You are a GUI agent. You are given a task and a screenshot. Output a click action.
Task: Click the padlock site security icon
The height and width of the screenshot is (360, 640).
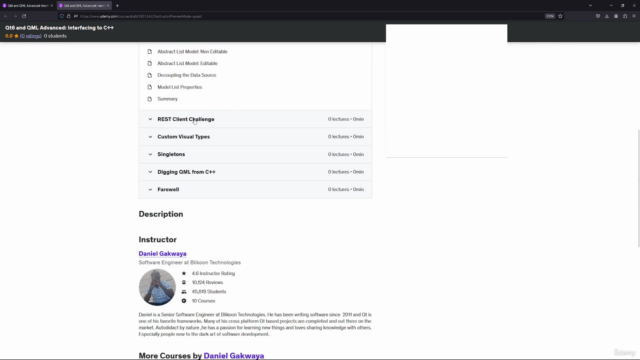click(69, 16)
